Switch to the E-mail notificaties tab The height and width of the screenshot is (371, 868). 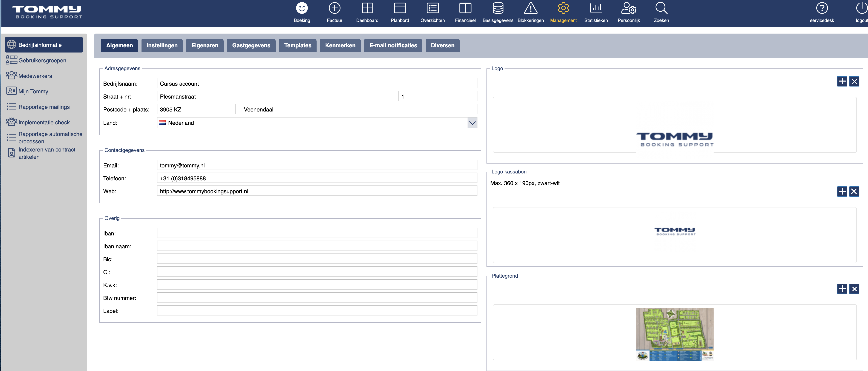tap(393, 46)
